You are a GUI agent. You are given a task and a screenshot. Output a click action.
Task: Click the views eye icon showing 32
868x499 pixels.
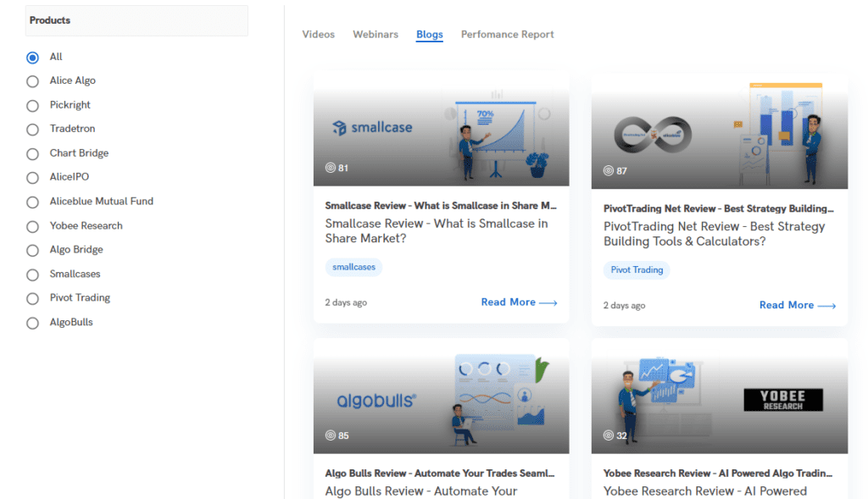[609, 435]
